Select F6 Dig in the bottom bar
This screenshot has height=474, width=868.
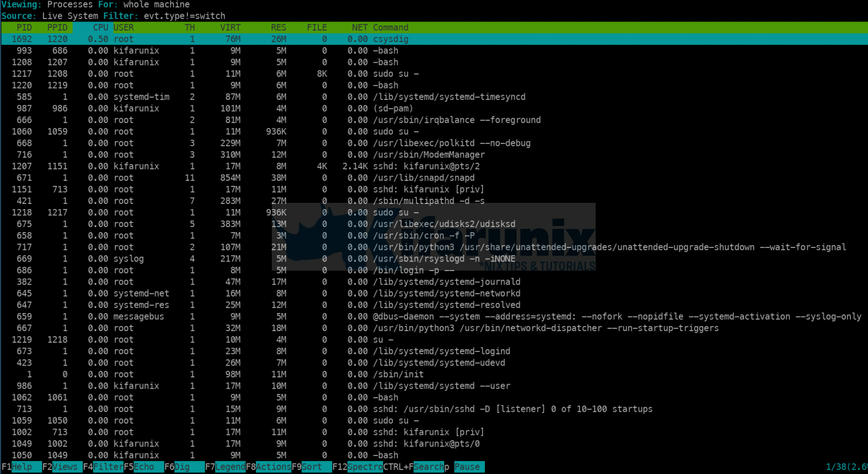point(184,467)
